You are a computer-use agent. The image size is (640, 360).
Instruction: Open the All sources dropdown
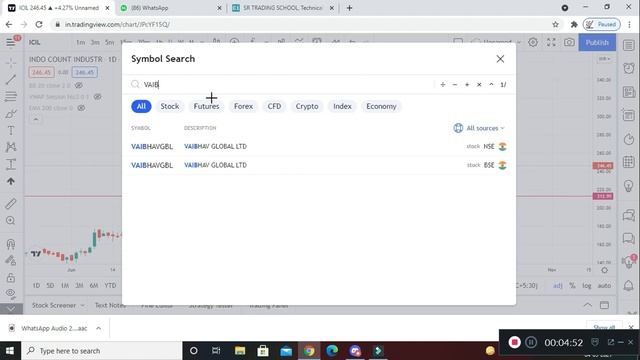pos(479,128)
